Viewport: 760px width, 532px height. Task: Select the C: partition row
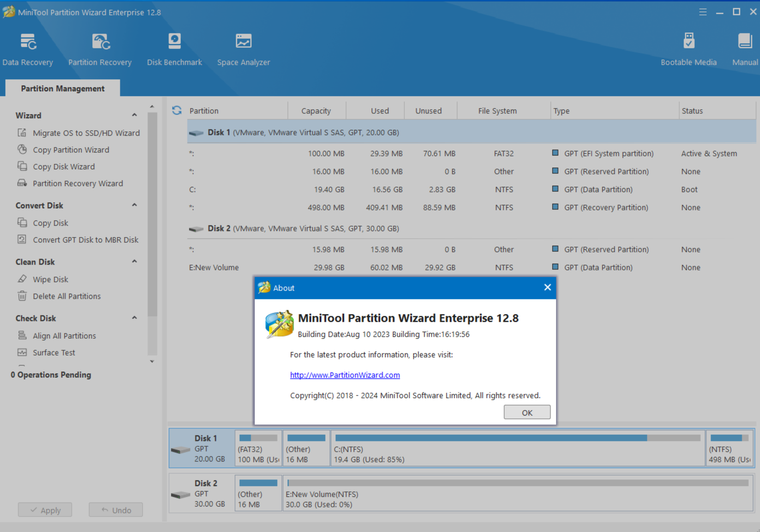471,189
